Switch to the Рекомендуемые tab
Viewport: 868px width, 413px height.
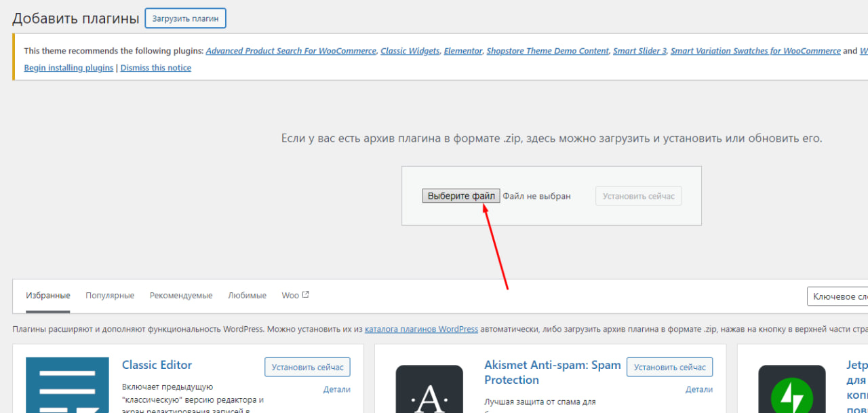pos(181,296)
